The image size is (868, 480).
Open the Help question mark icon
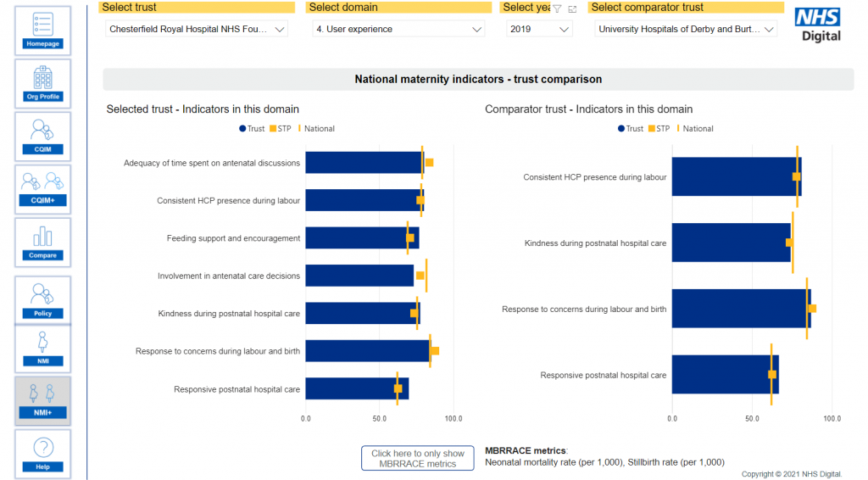click(x=42, y=453)
